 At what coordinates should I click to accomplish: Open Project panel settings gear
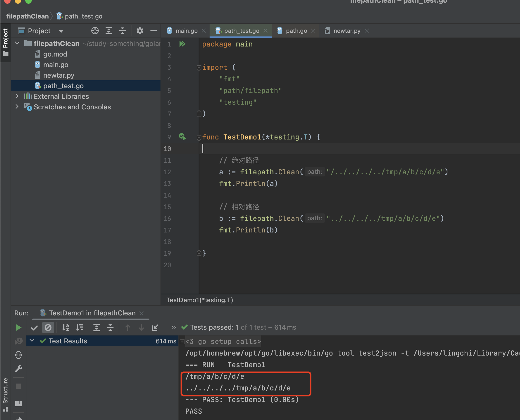[140, 31]
